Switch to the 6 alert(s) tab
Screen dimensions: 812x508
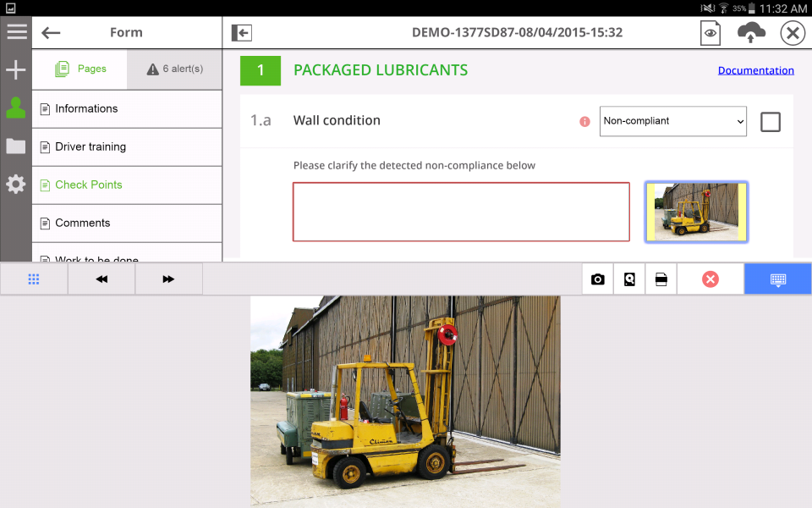(x=174, y=69)
